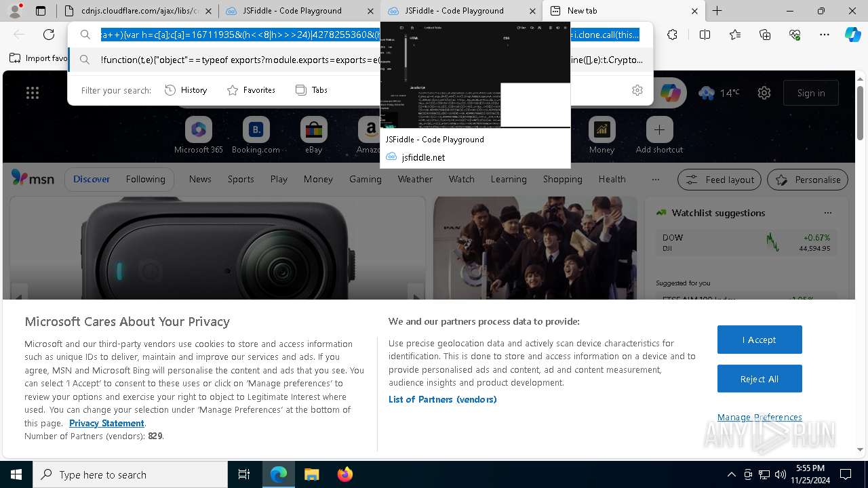
Task: Open Watchlist suggestions more options
Action: point(827,213)
